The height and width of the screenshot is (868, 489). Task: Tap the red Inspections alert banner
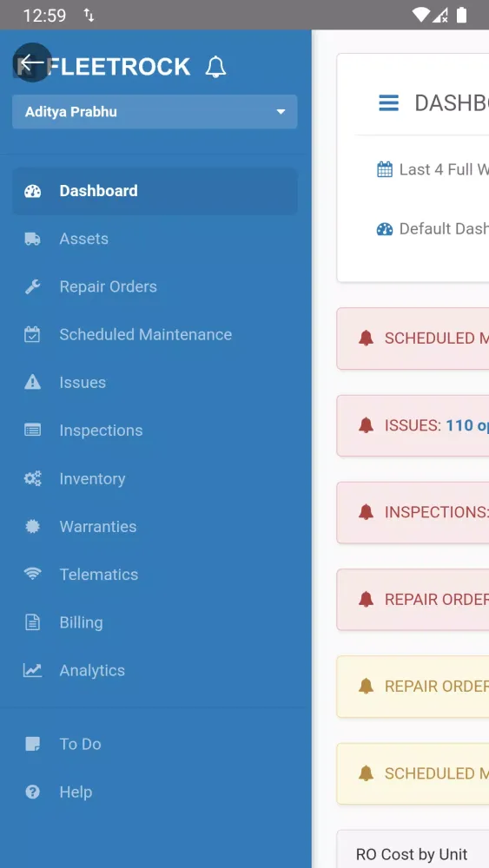pyautogui.click(x=413, y=513)
